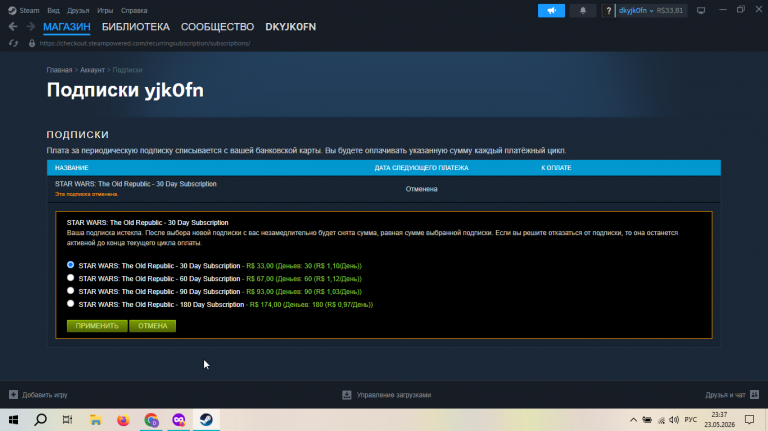
Task: Click the Big Picture mode monitor icon
Action: pyautogui.click(x=701, y=10)
